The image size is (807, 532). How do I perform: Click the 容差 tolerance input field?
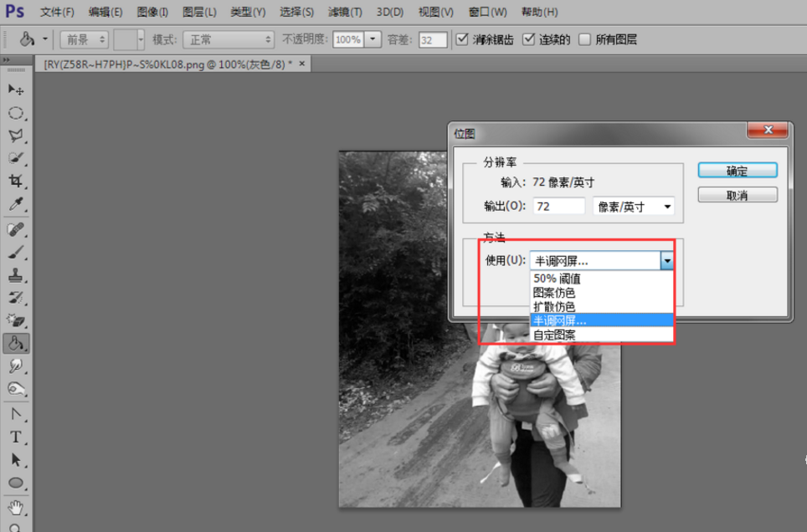432,38
